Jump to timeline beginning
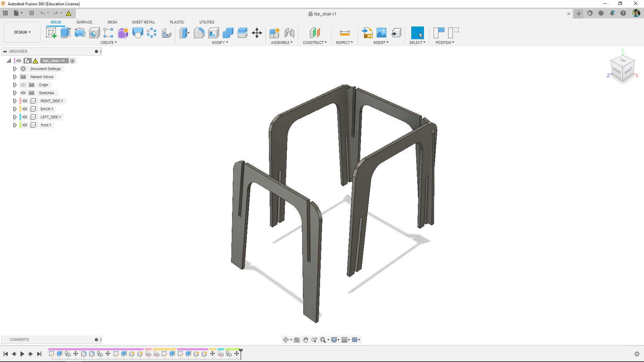This screenshot has height=362, width=644. pyautogui.click(x=6, y=354)
